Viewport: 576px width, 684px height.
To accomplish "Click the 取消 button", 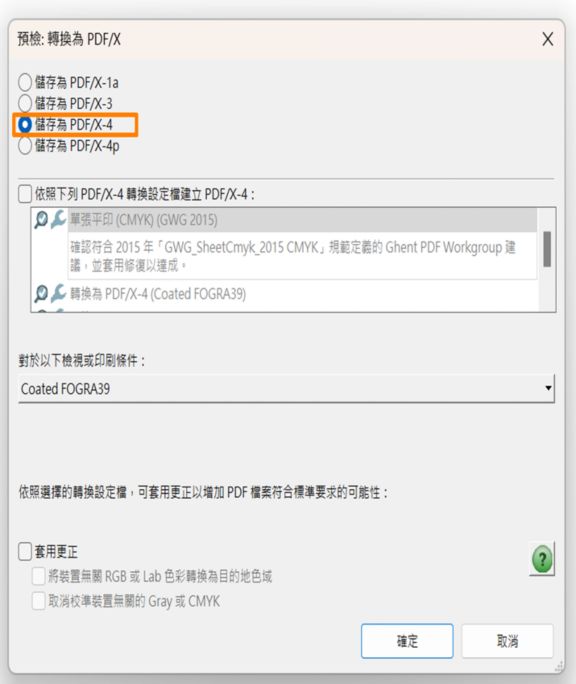I will point(507,641).
